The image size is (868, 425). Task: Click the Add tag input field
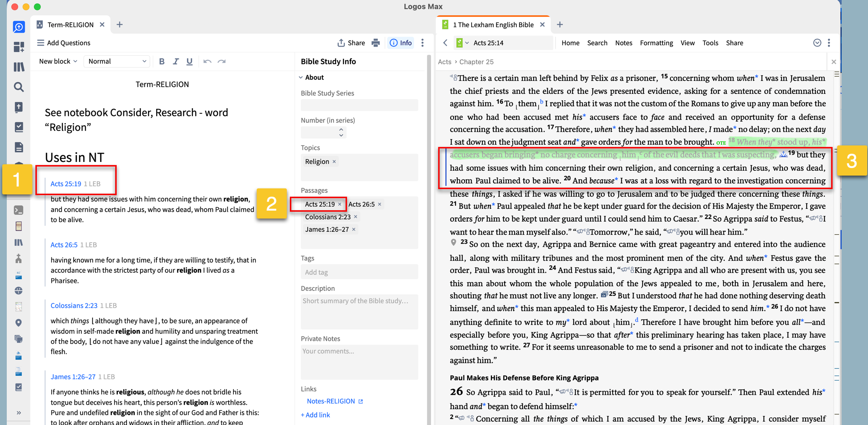(359, 272)
